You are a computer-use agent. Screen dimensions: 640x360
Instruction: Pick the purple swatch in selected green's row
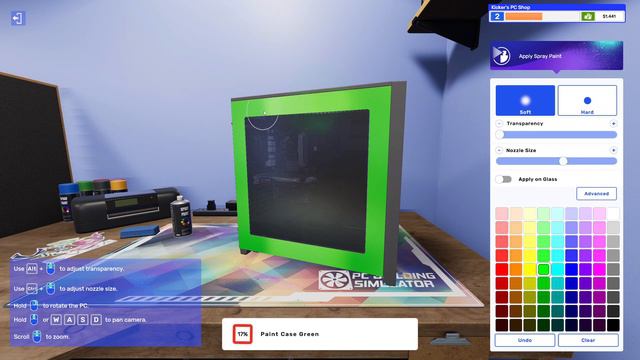coord(585,269)
